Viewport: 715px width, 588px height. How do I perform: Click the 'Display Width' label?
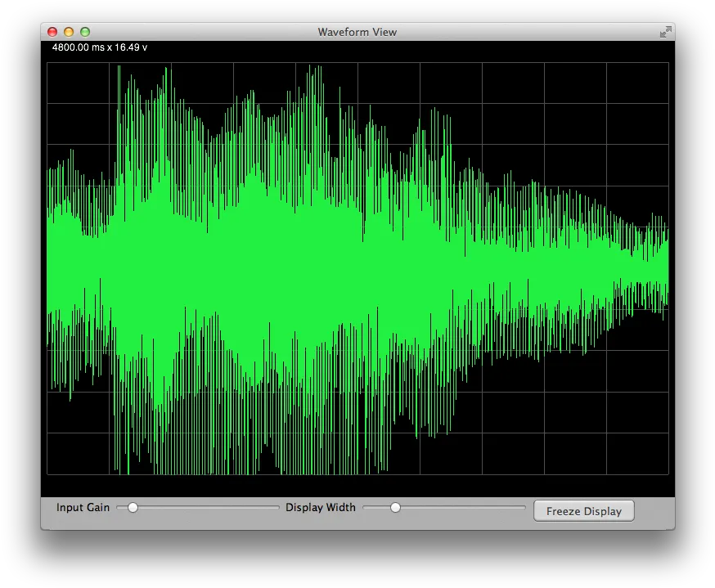click(320, 507)
